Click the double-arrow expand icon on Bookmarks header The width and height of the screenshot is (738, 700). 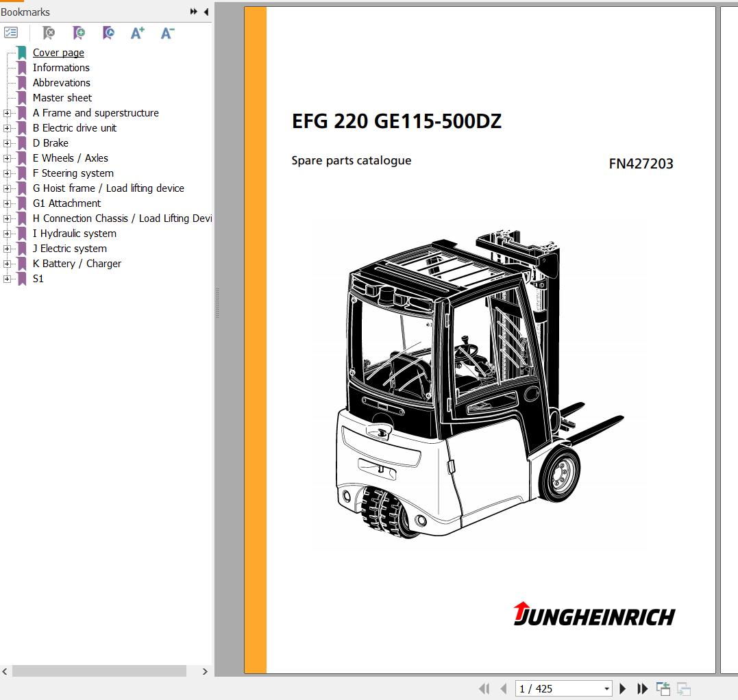click(x=193, y=12)
